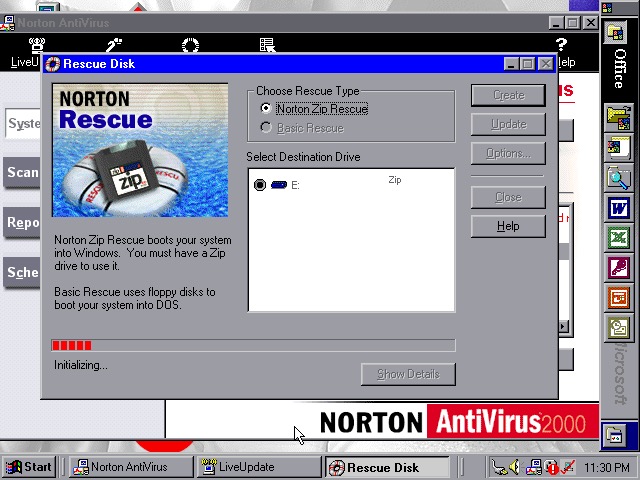Open Access from the Office shortcut bar

coord(618,268)
